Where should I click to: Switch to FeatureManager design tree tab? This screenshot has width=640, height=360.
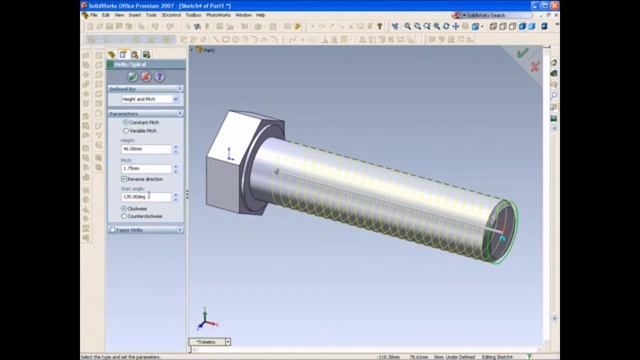[x=111, y=55]
